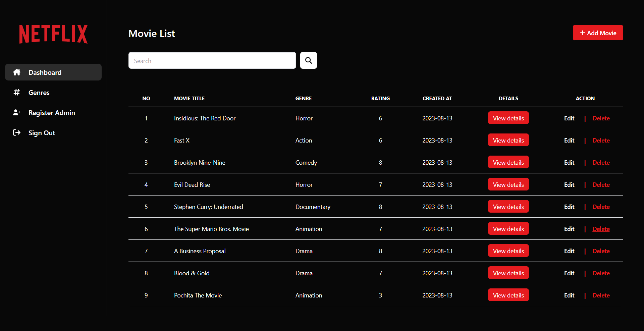View details for Evil Dead Rise
This screenshot has width=644, height=331.
pyautogui.click(x=508, y=184)
